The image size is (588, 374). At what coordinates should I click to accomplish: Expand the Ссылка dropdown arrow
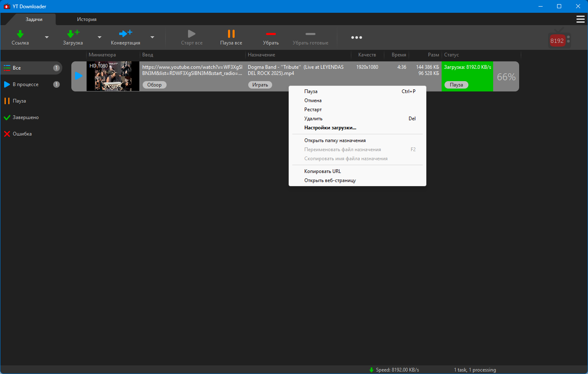pyautogui.click(x=47, y=37)
